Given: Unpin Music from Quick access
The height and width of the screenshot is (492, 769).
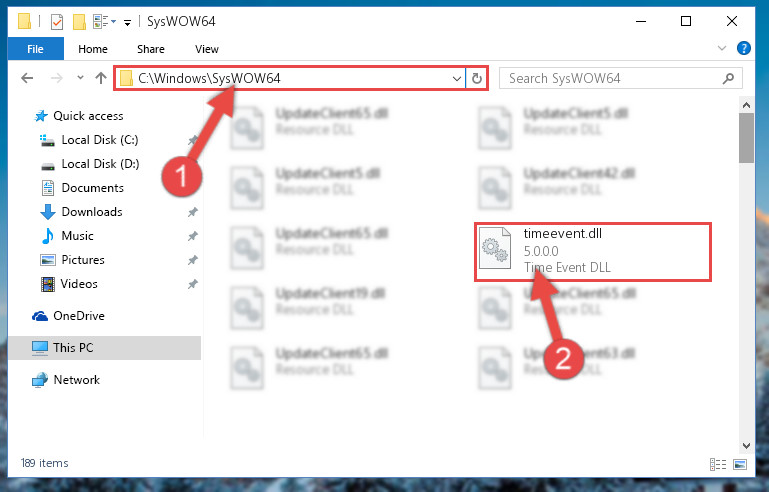Looking at the screenshot, I should point(193,236).
